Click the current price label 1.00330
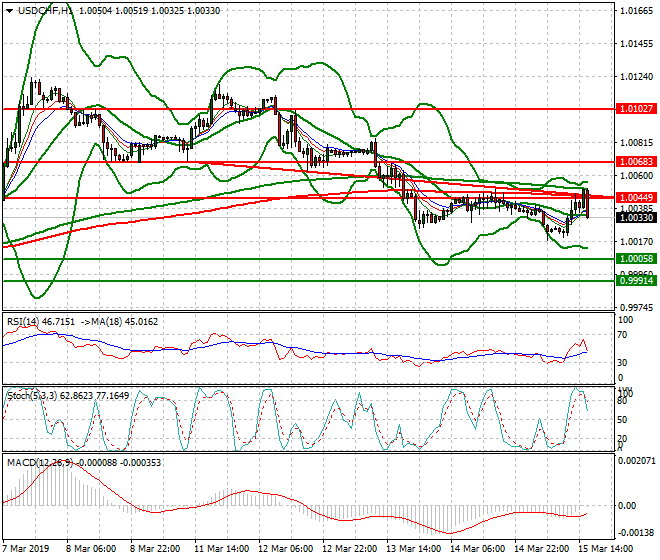The width and height of the screenshot is (660, 560). pos(636,218)
